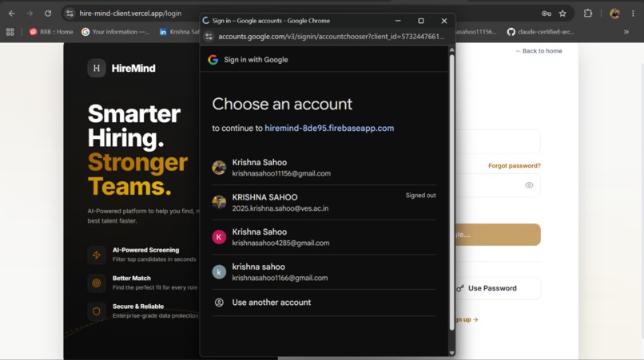Click the gold Google sign-in button

pyautogui.click(x=499, y=235)
